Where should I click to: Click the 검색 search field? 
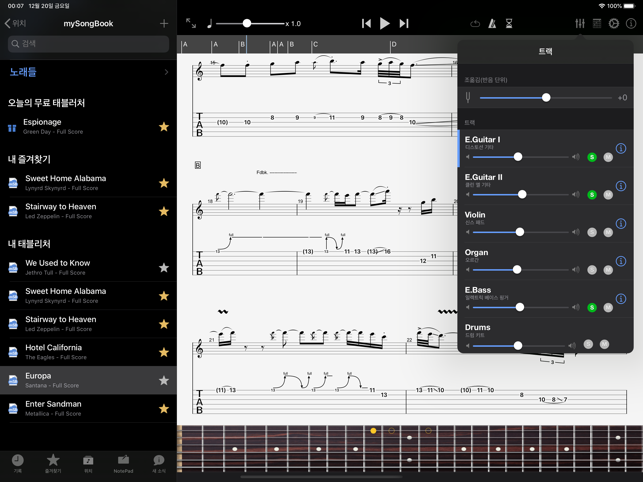click(x=88, y=43)
